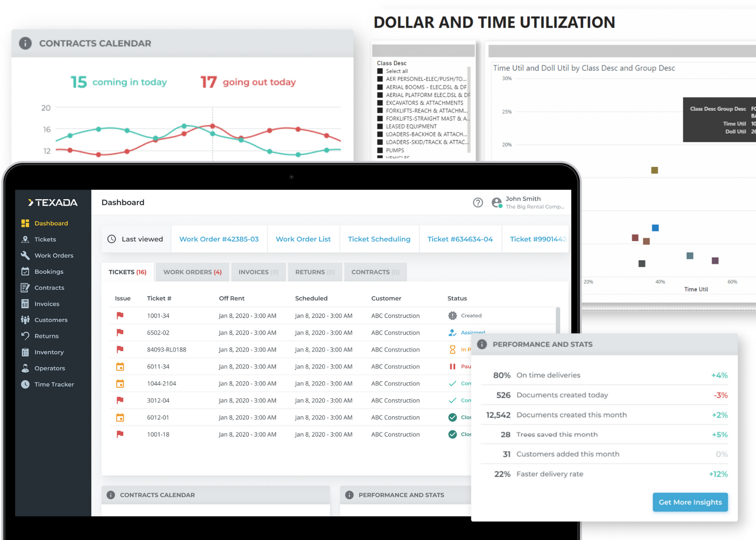Open Work Order #42385-03 tab
This screenshot has width=756, height=540.
coord(218,239)
